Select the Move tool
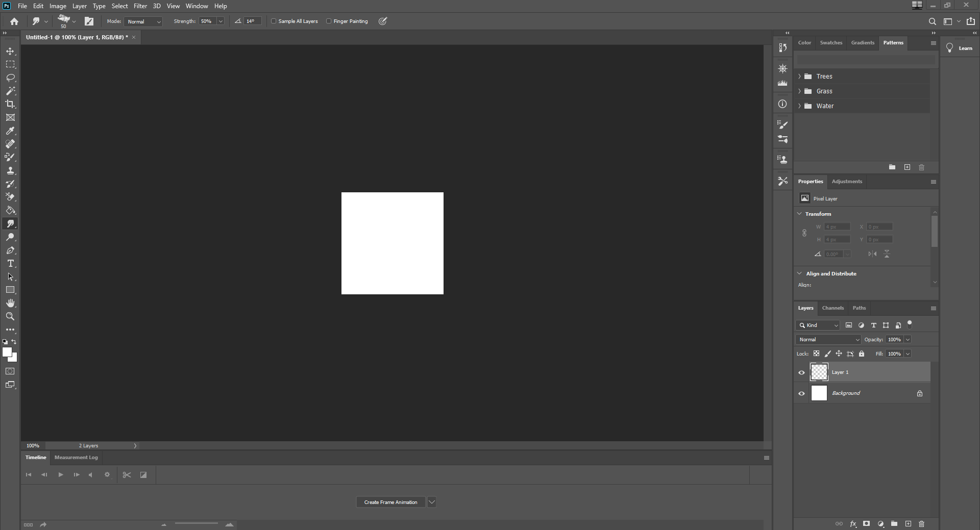Image resolution: width=980 pixels, height=530 pixels. [10, 51]
